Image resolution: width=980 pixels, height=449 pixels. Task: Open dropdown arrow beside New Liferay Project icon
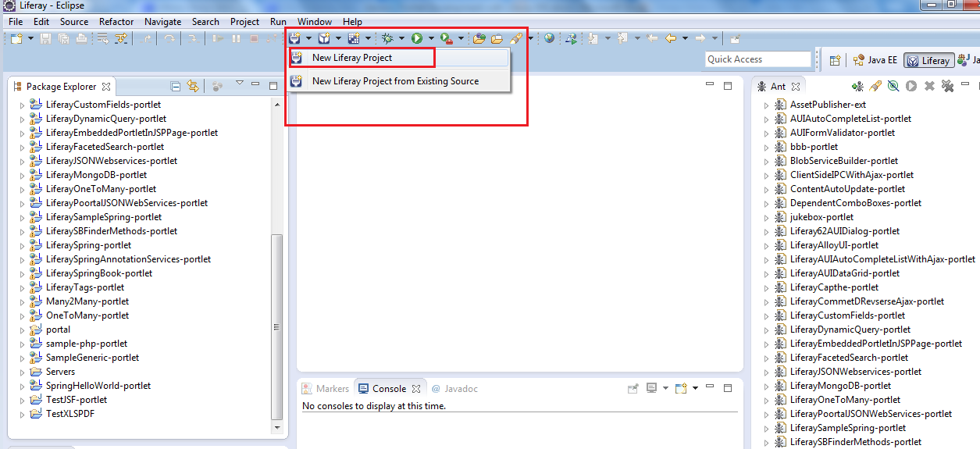(309, 38)
